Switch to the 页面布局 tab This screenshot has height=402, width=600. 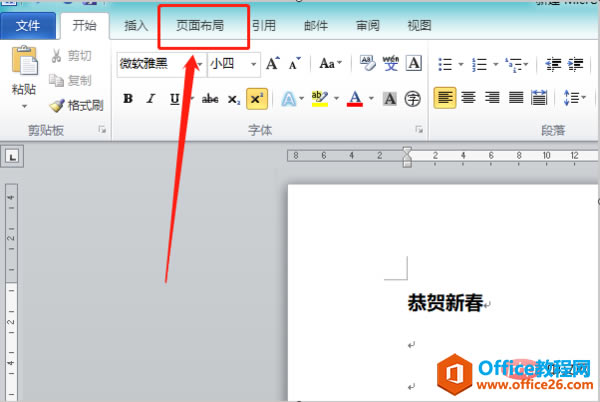coord(200,26)
